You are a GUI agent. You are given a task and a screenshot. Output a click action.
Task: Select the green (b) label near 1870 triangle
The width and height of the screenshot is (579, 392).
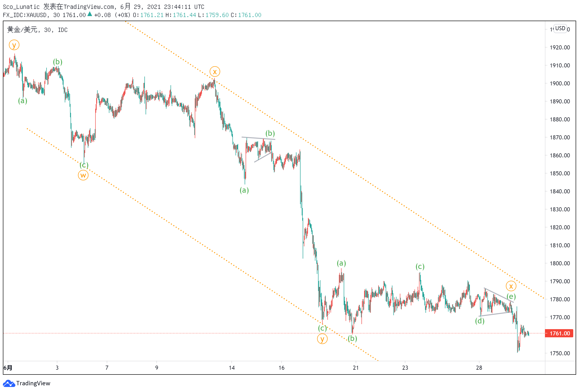pos(270,133)
